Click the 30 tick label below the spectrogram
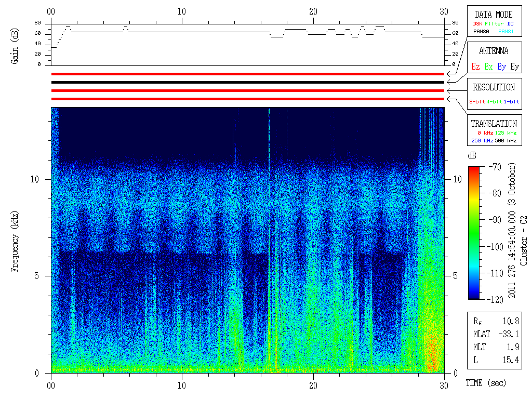 point(444,385)
